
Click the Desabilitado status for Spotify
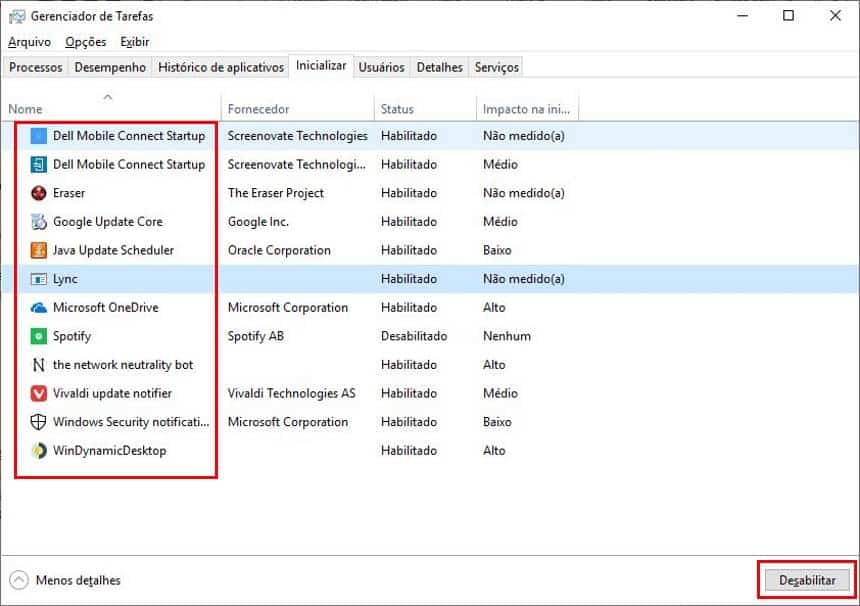pyautogui.click(x=414, y=336)
